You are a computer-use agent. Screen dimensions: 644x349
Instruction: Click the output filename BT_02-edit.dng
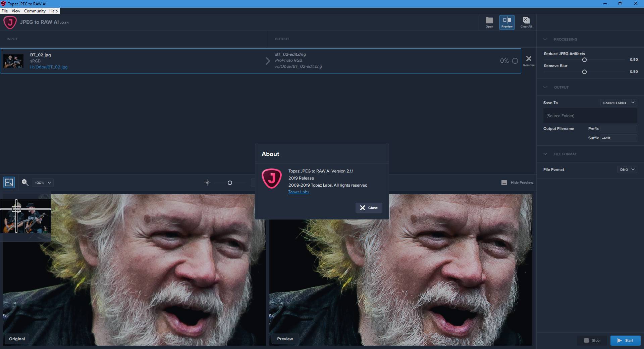(x=290, y=54)
